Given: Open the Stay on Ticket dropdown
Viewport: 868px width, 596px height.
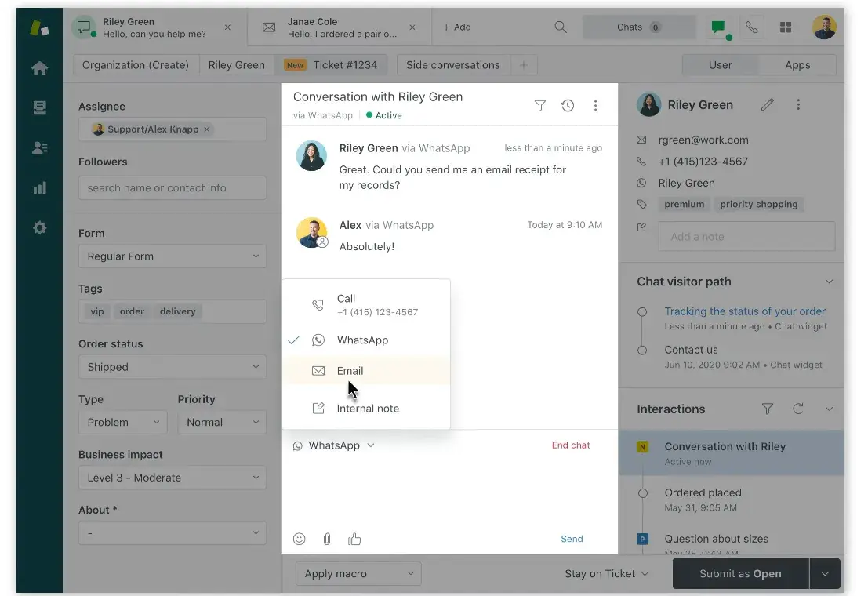Looking at the screenshot, I should click(x=606, y=574).
